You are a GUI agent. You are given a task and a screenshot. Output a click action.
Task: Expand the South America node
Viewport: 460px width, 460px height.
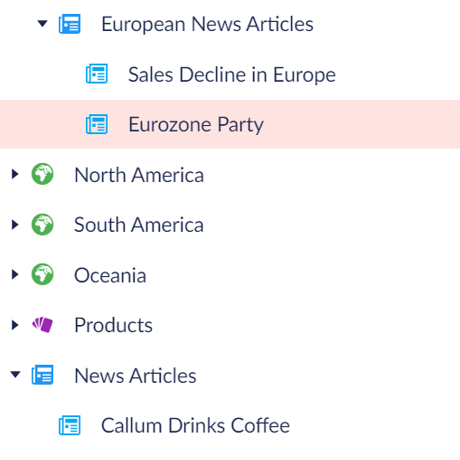pos(15,224)
